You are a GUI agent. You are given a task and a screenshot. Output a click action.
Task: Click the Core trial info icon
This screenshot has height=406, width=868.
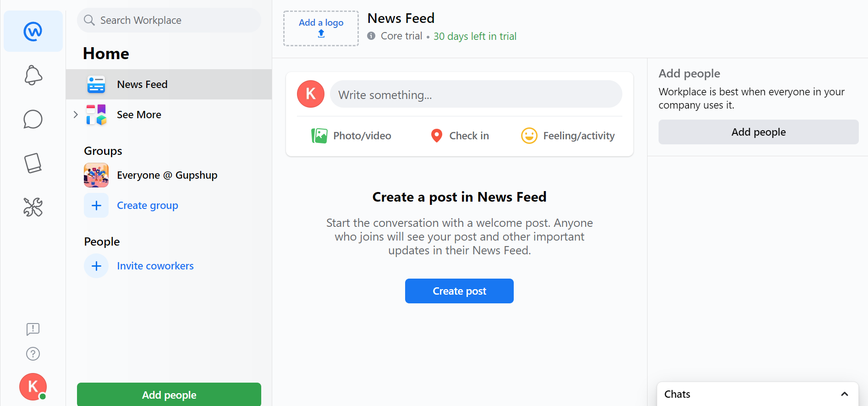pyautogui.click(x=371, y=36)
